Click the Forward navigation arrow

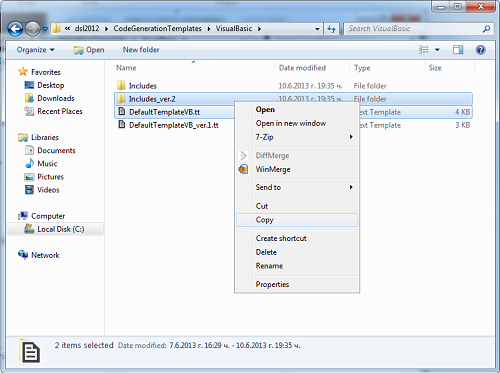33,29
